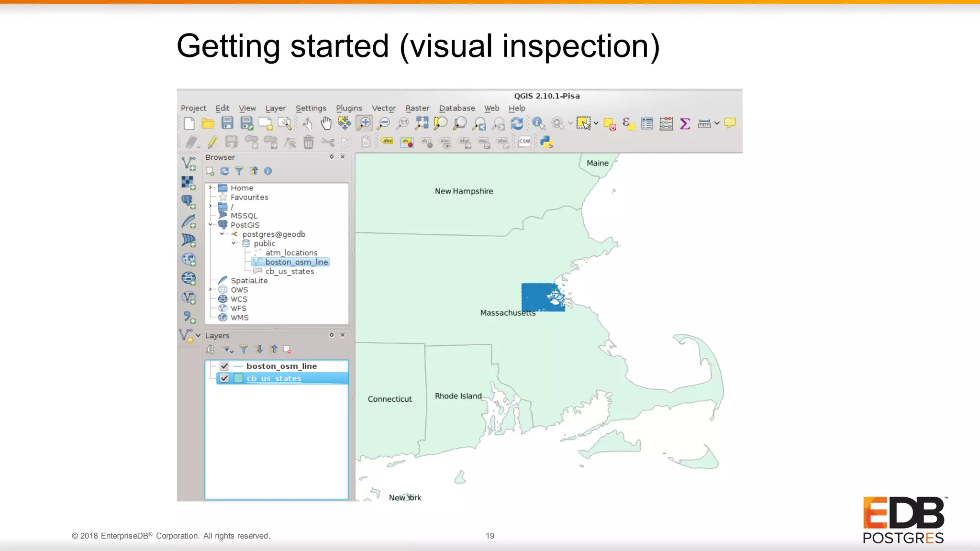Expand the OWS node
The height and width of the screenshot is (551, 980).
click(210, 289)
